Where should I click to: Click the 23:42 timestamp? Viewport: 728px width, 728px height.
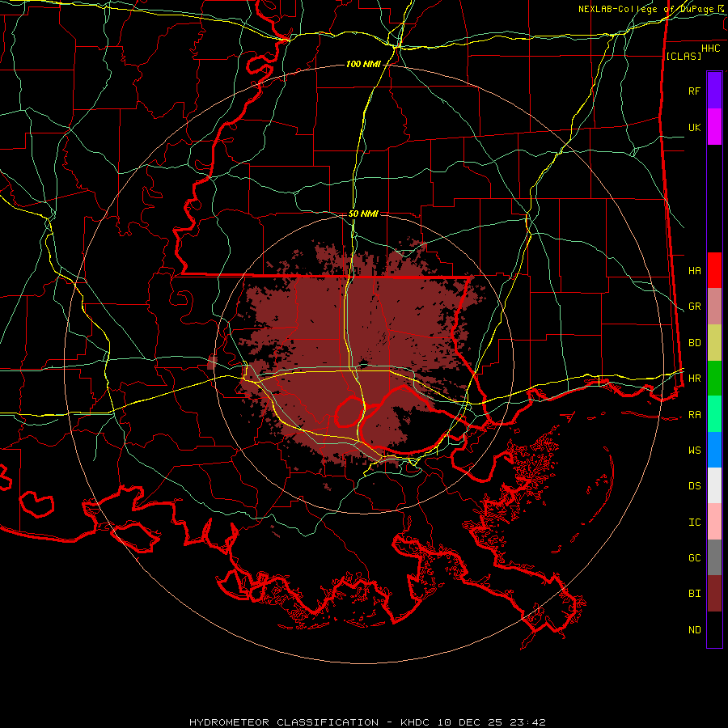[527, 722]
